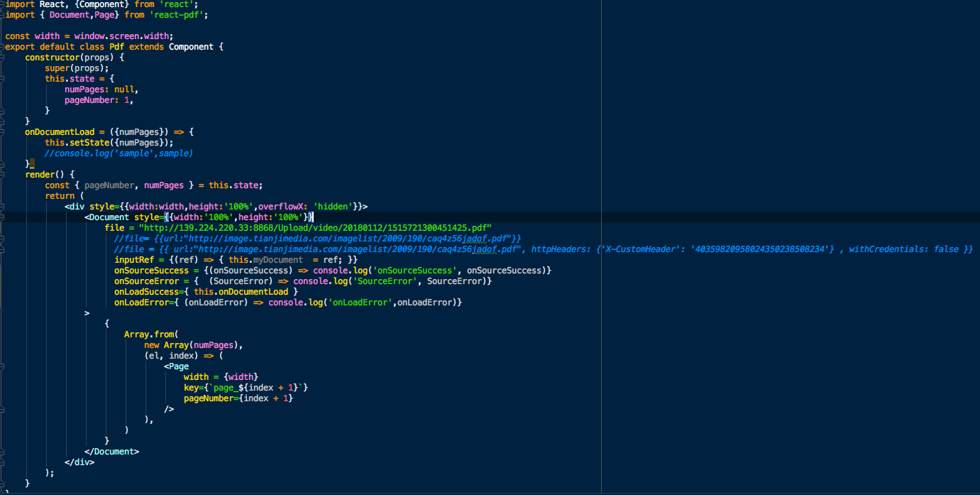
Task: Click the 'super(props);' call
Action: (77, 68)
